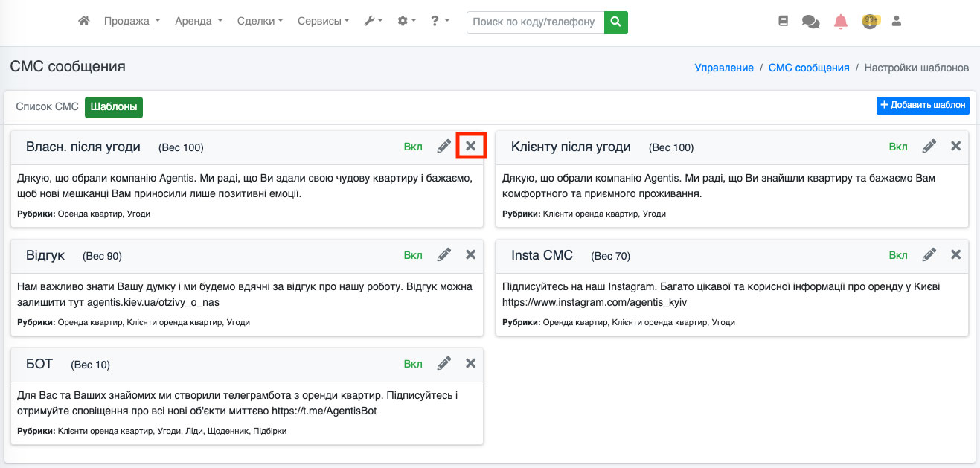
Task: Expand the gear settings dropdown
Action: 407,22
